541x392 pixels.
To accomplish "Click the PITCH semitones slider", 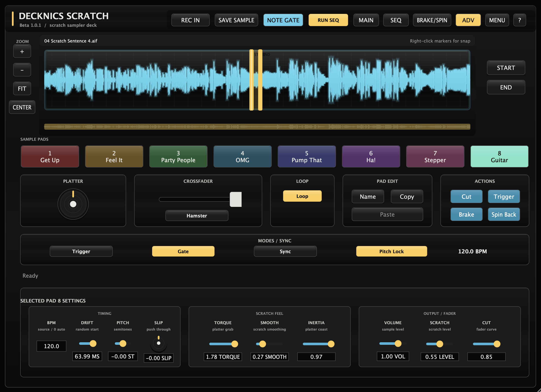I will coord(123,344).
